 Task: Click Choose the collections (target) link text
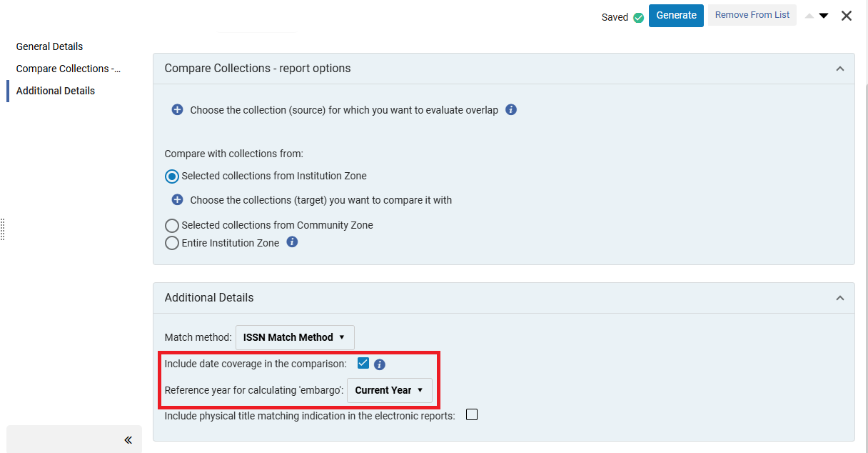(x=321, y=200)
